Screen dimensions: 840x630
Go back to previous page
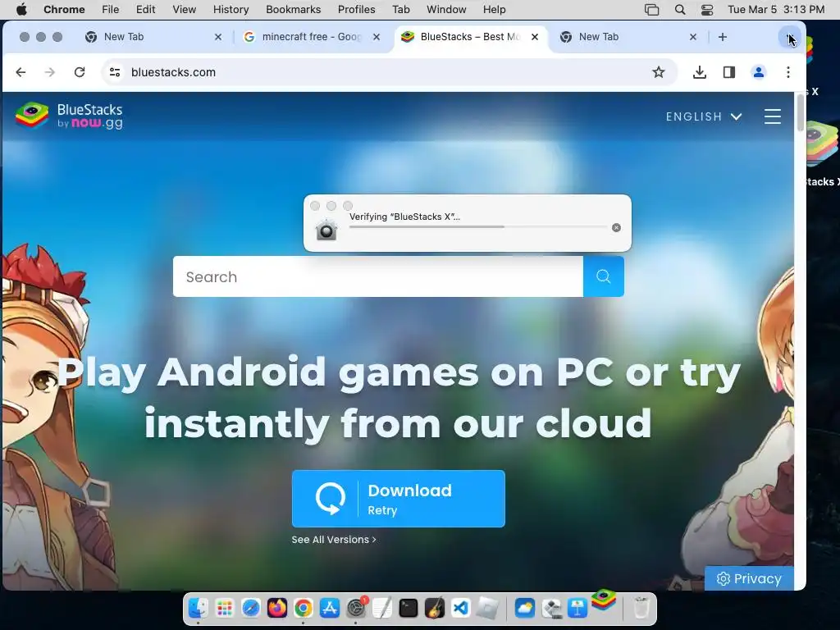[x=21, y=72]
